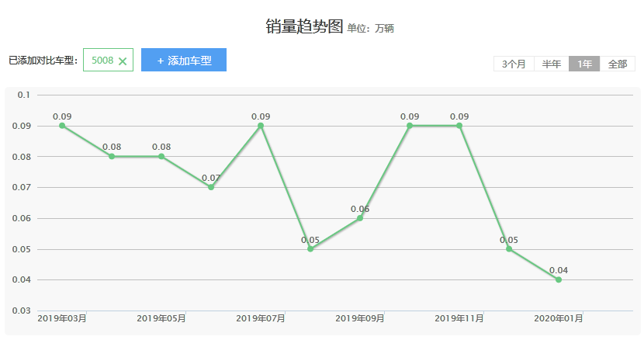The image size is (644, 347).
Task: Select the 0.05 point right after 2019年07月
Action: tap(310, 249)
